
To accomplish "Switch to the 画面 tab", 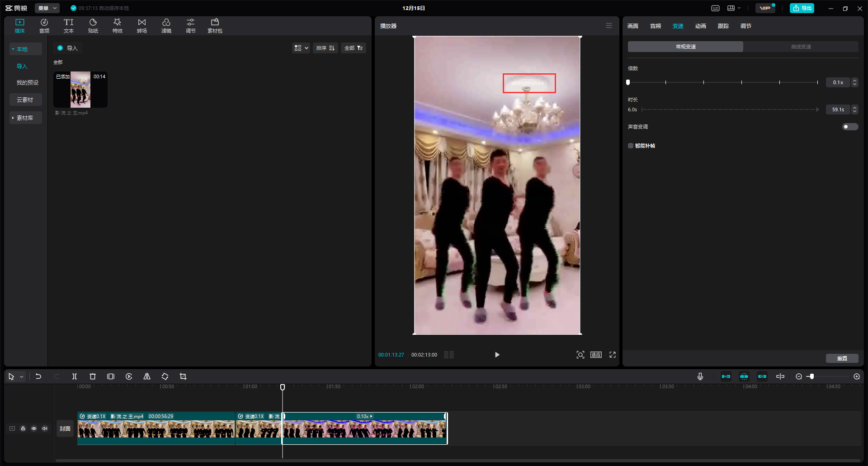I will coord(633,26).
